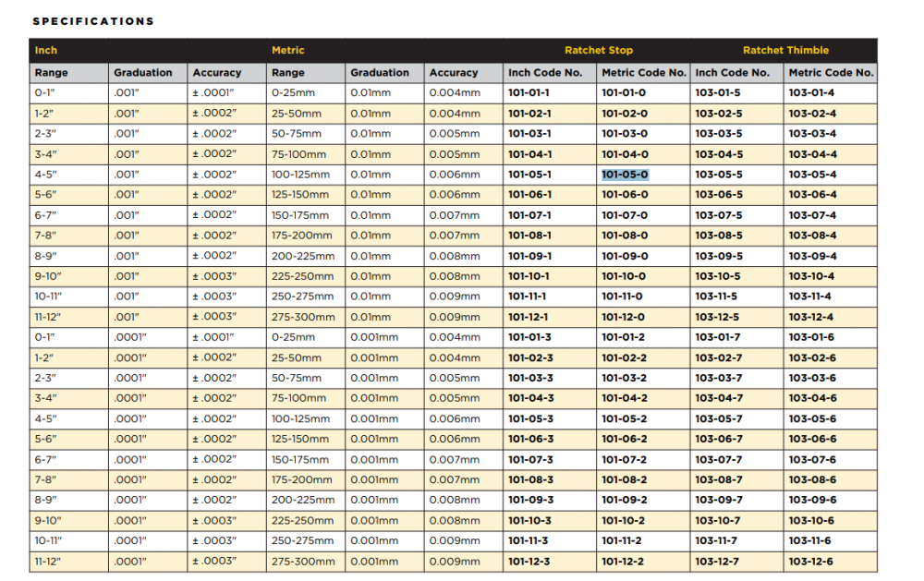The height and width of the screenshot is (581, 924).
Task: Select code 101-01-1
Action: pyautogui.click(x=529, y=92)
